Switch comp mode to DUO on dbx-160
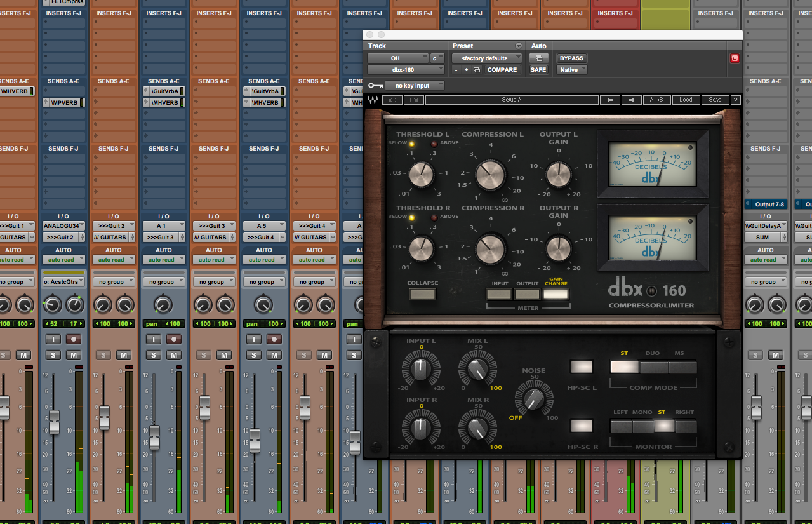The width and height of the screenshot is (812, 524). pos(653,366)
